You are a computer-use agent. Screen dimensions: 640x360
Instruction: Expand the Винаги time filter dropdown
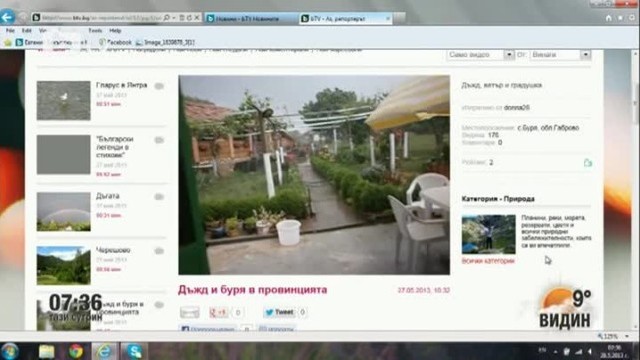coord(585,55)
